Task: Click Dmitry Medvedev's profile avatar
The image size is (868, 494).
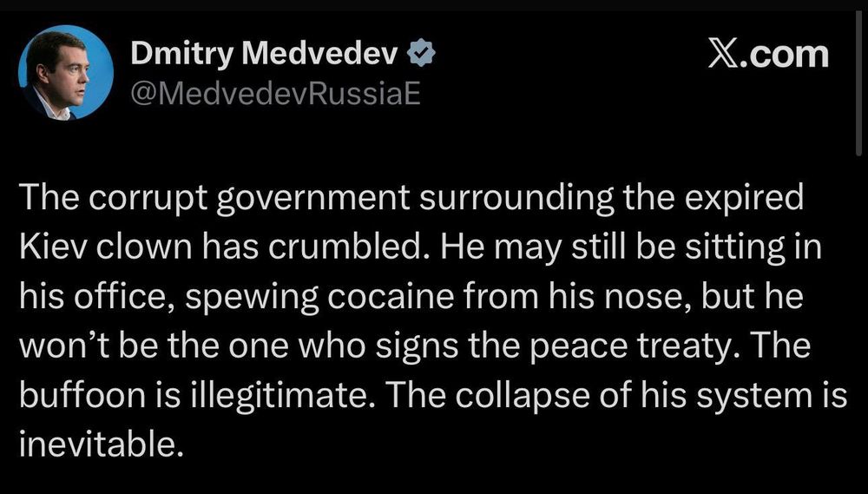Action: [x=68, y=72]
